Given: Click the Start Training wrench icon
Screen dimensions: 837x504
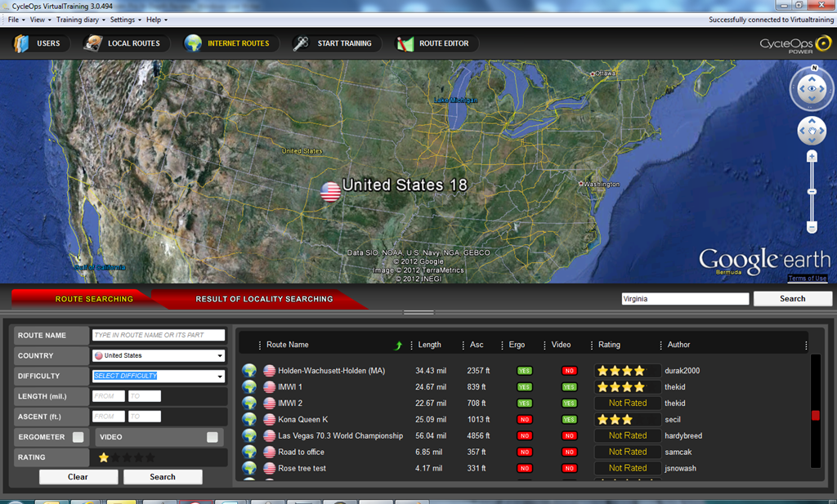Looking at the screenshot, I should pyautogui.click(x=301, y=43).
